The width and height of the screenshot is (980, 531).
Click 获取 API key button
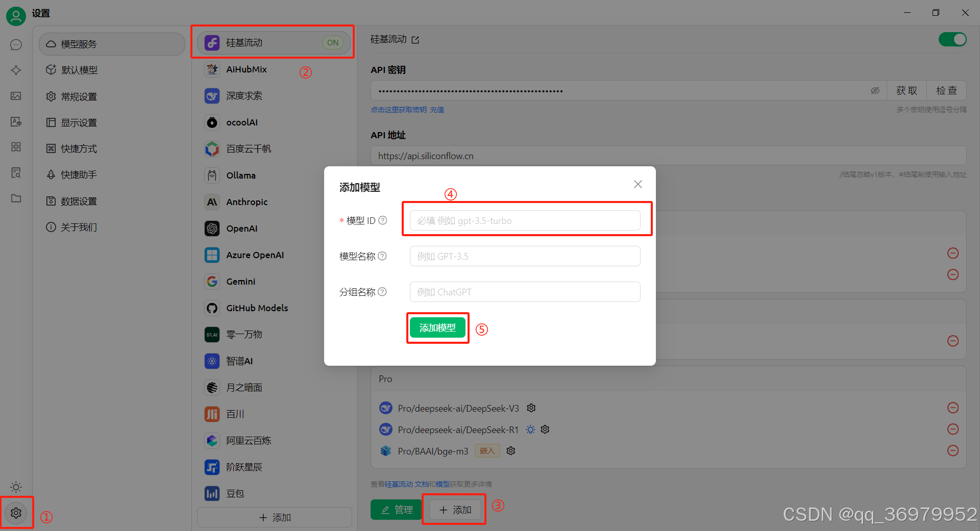click(906, 91)
